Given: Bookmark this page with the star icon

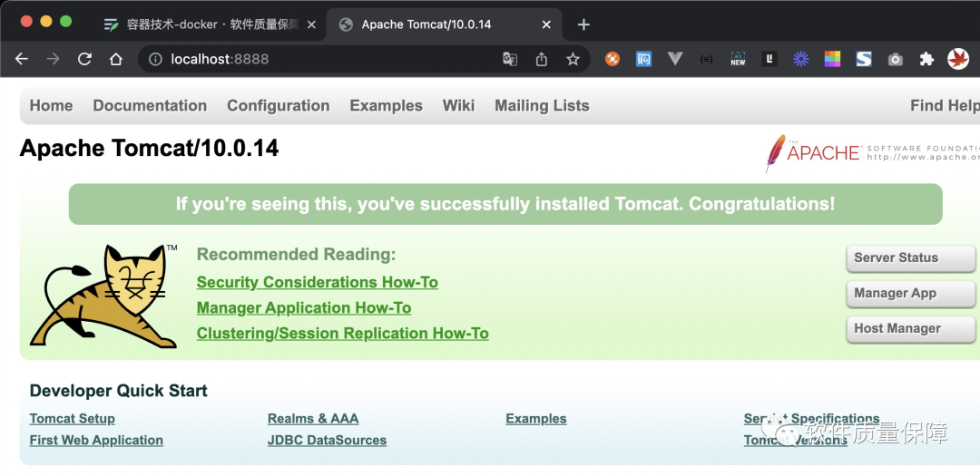Looking at the screenshot, I should pyautogui.click(x=573, y=59).
